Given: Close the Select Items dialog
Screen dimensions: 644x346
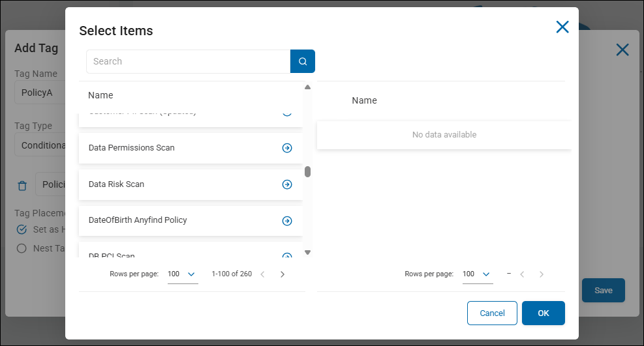Looking at the screenshot, I should pos(562,27).
